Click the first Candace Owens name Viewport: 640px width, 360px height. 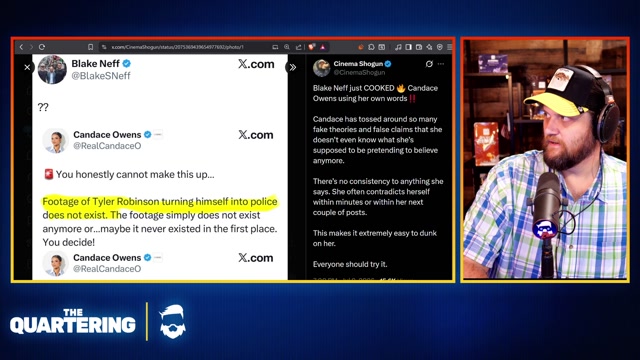click(x=107, y=135)
